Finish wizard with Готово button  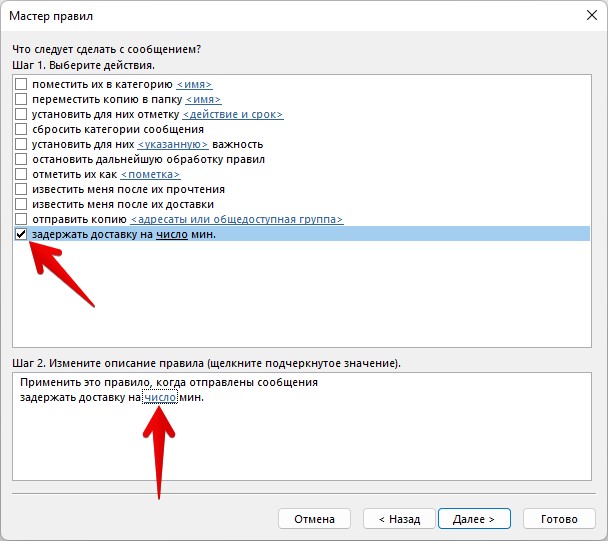click(559, 519)
